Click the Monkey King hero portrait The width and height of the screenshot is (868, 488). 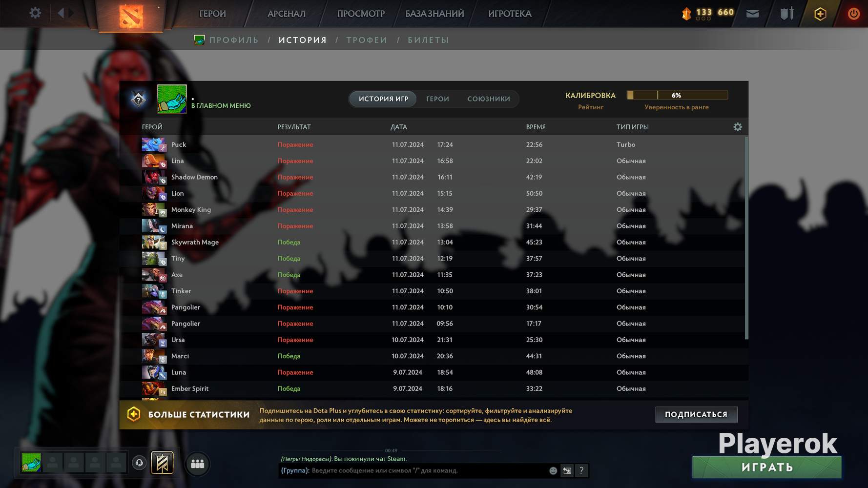(154, 210)
